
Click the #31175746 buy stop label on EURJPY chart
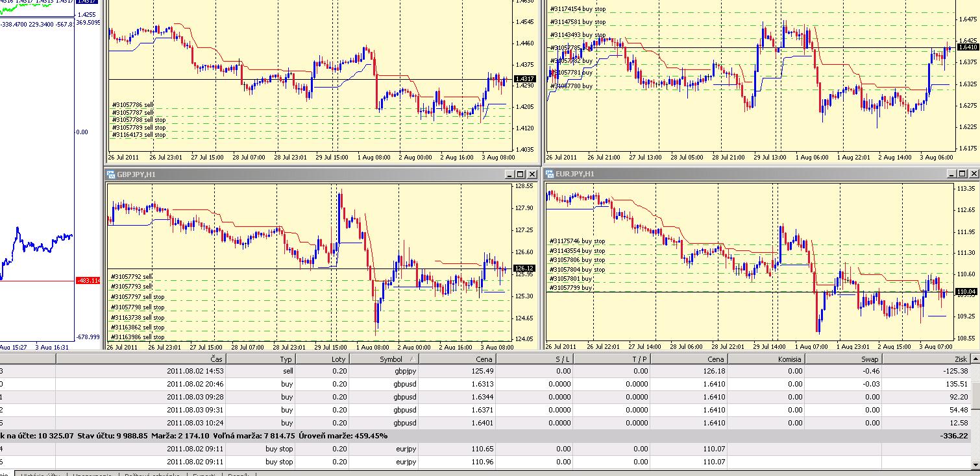click(577, 241)
